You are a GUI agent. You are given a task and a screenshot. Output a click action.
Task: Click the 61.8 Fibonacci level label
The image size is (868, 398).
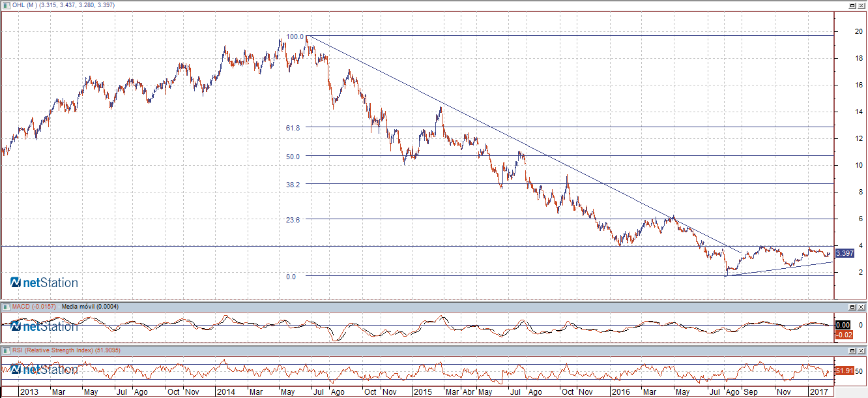[x=293, y=129]
